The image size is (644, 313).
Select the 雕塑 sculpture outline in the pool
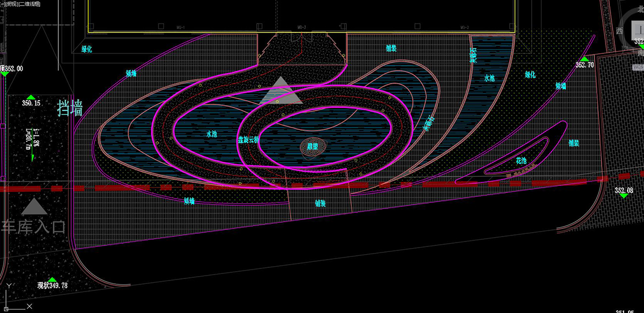point(313,147)
